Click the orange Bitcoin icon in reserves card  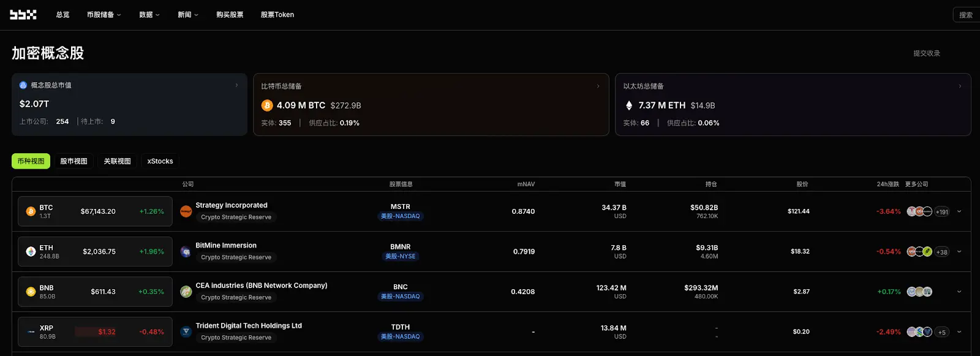[267, 105]
